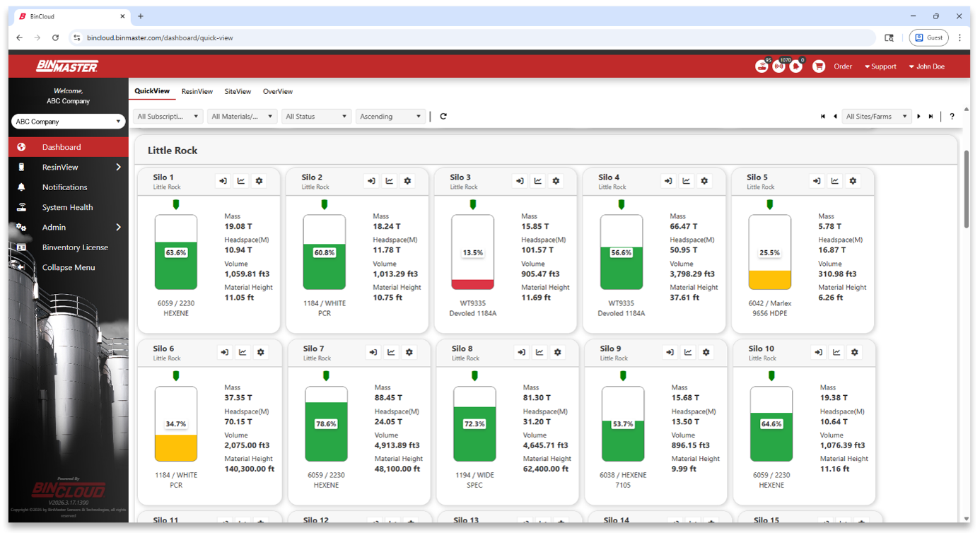Open Silo 7 settings gear

[x=409, y=352]
